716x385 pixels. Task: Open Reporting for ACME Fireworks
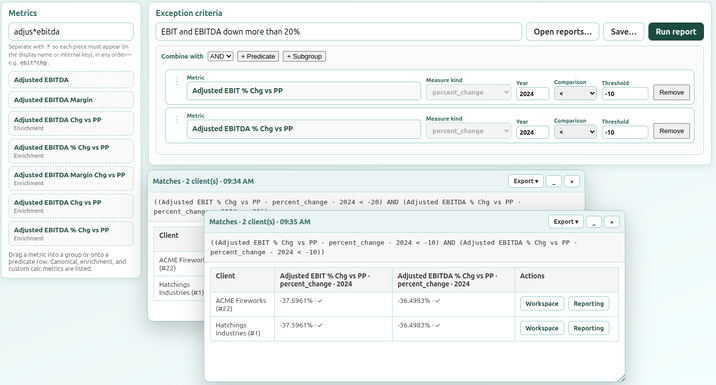(x=588, y=304)
